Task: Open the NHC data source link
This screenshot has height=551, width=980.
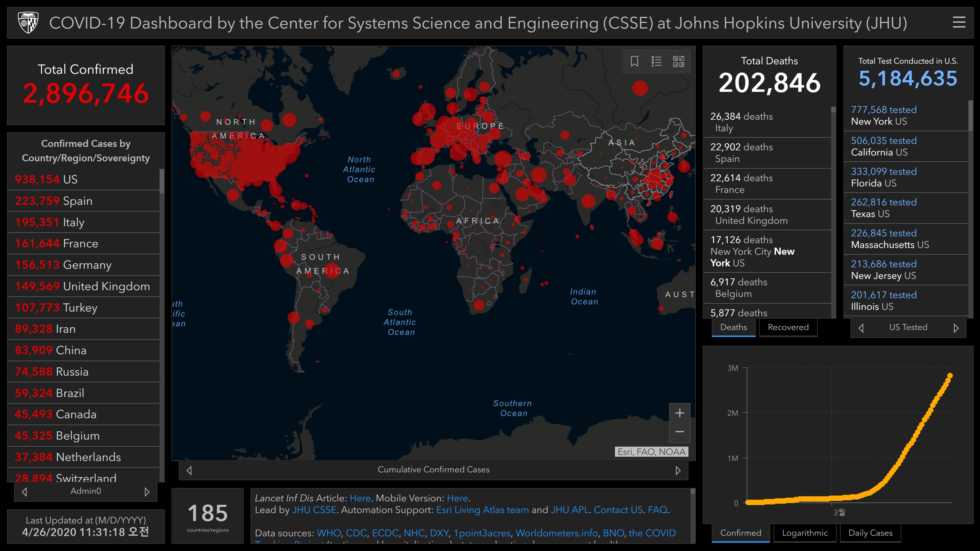Action: [x=414, y=533]
